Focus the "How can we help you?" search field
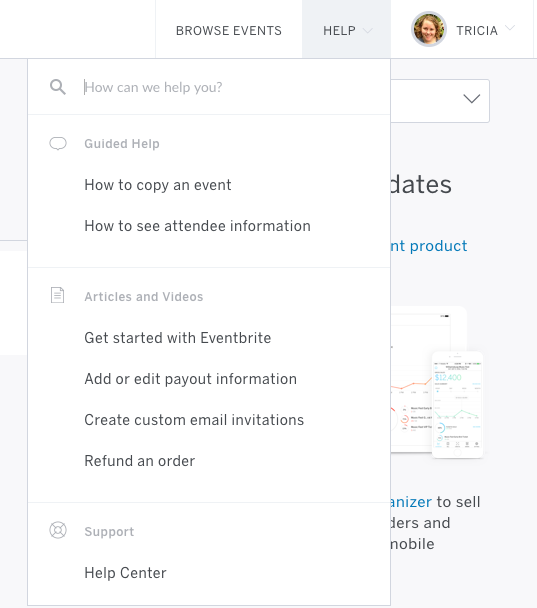 235,87
